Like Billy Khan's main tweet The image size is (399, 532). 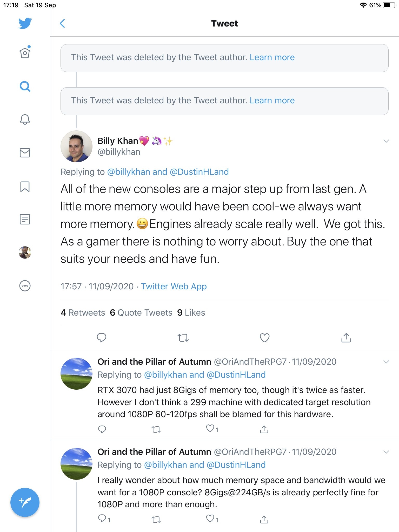(264, 338)
